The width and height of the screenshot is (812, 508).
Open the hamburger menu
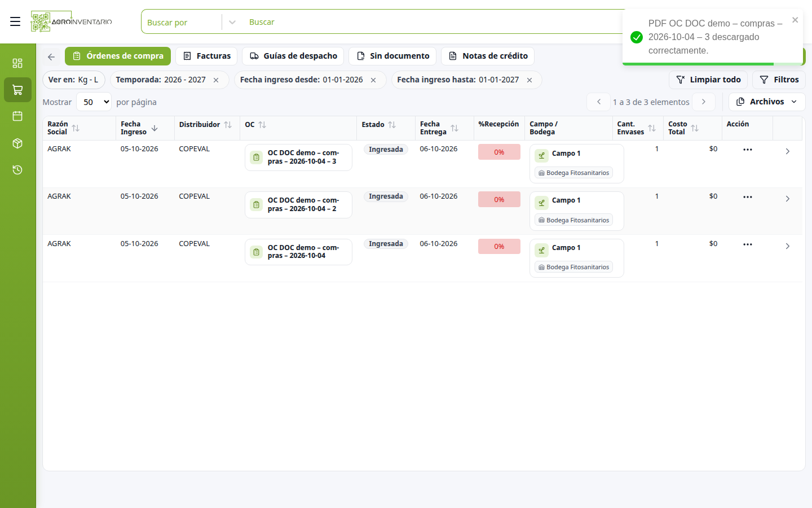[15, 21]
